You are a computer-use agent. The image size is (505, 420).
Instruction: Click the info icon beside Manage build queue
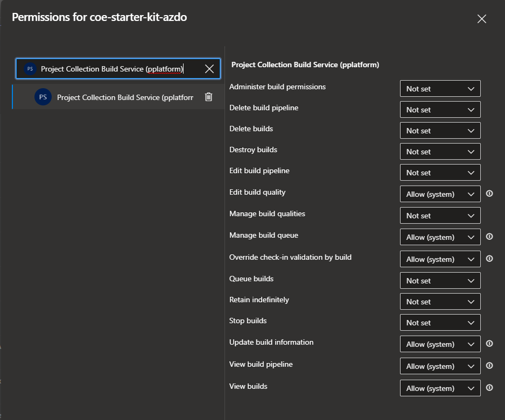point(489,237)
